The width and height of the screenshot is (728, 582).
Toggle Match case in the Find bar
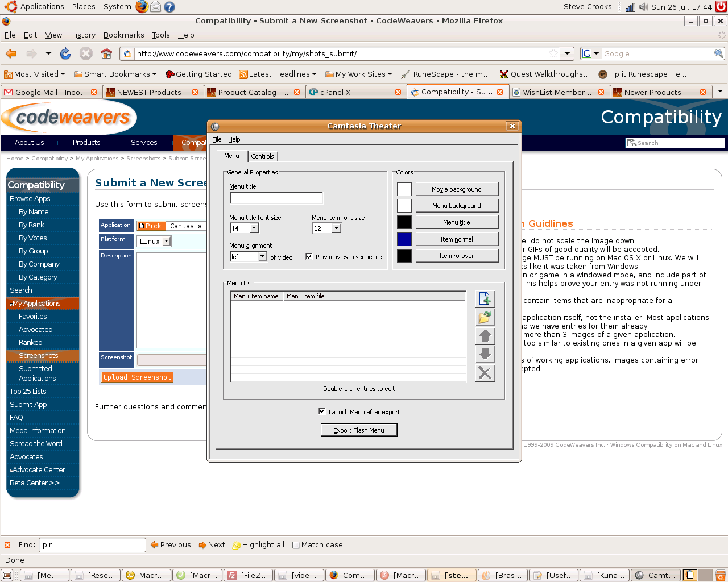coord(296,544)
